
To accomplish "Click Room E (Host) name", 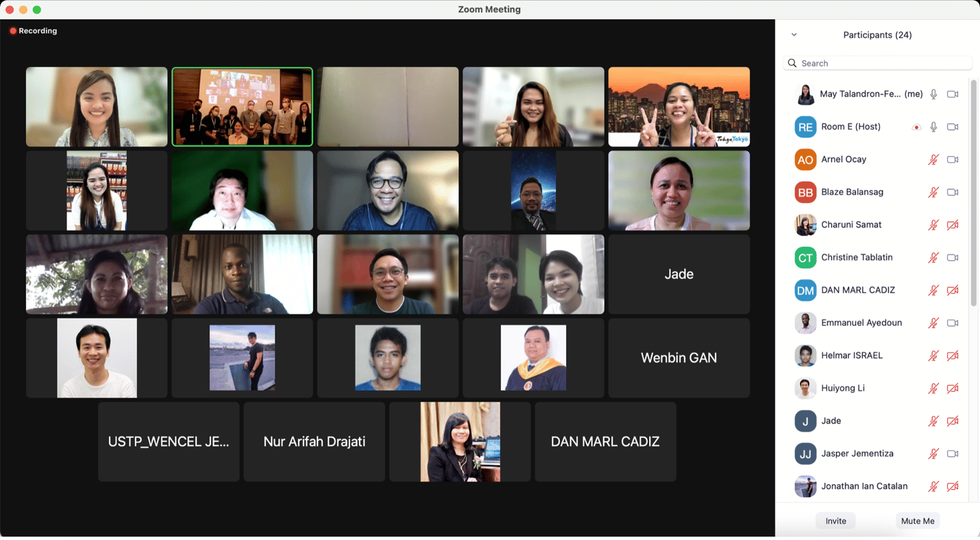I will [850, 127].
